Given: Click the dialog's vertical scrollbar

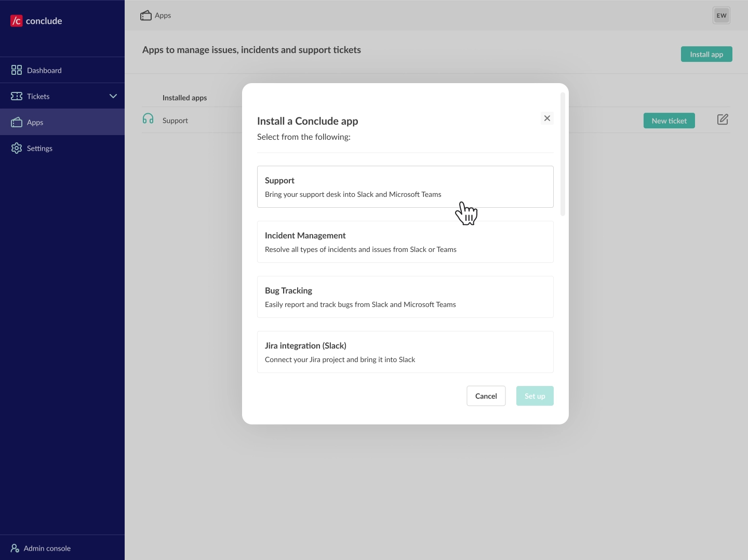Looking at the screenshot, I should (563, 154).
